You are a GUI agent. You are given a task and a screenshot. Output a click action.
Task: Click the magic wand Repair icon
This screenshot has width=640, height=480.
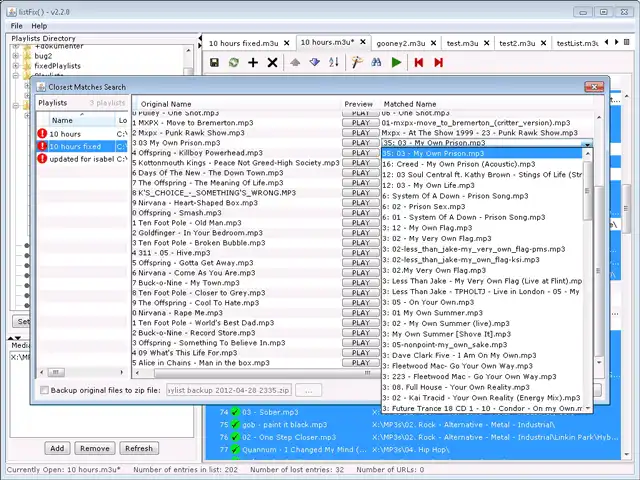(357, 62)
